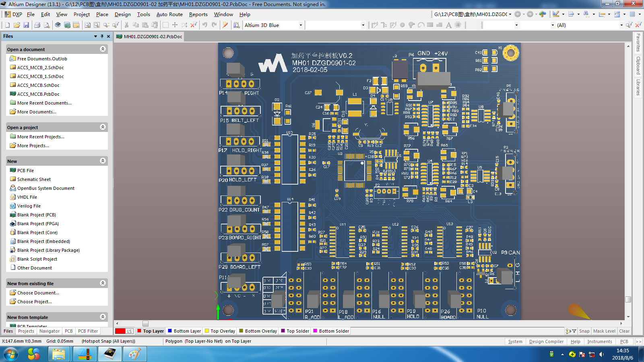Click the Zoom Fit Document icon
644x362 pixels.
(87, 25)
